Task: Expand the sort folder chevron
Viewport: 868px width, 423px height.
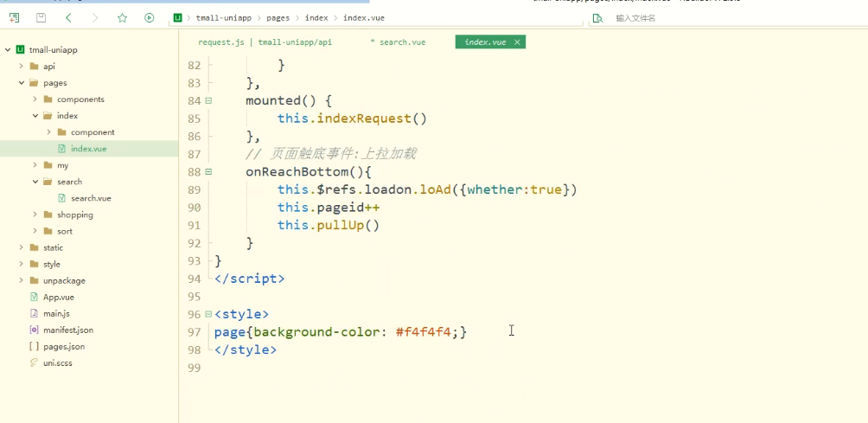Action: pyautogui.click(x=35, y=231)
